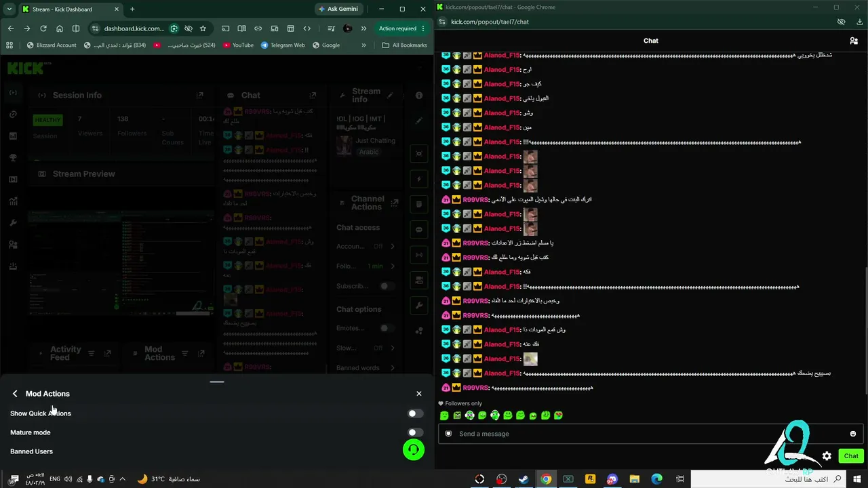Open File Explorer from the taskbar

tap(635, 479)
